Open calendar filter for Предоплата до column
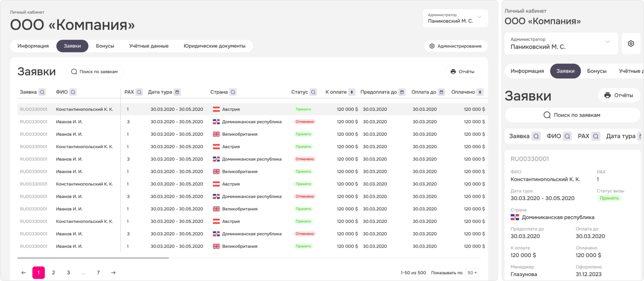 coord(402,92)
